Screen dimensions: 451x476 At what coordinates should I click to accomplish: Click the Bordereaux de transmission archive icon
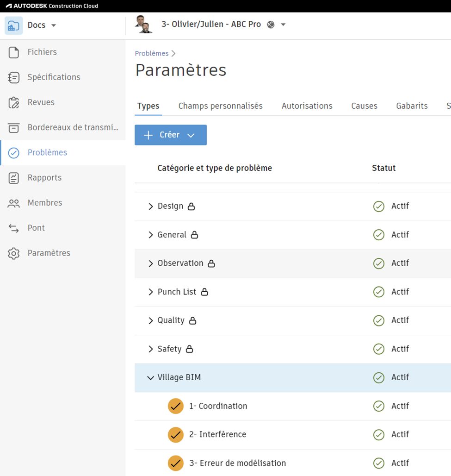pos(14,128)
